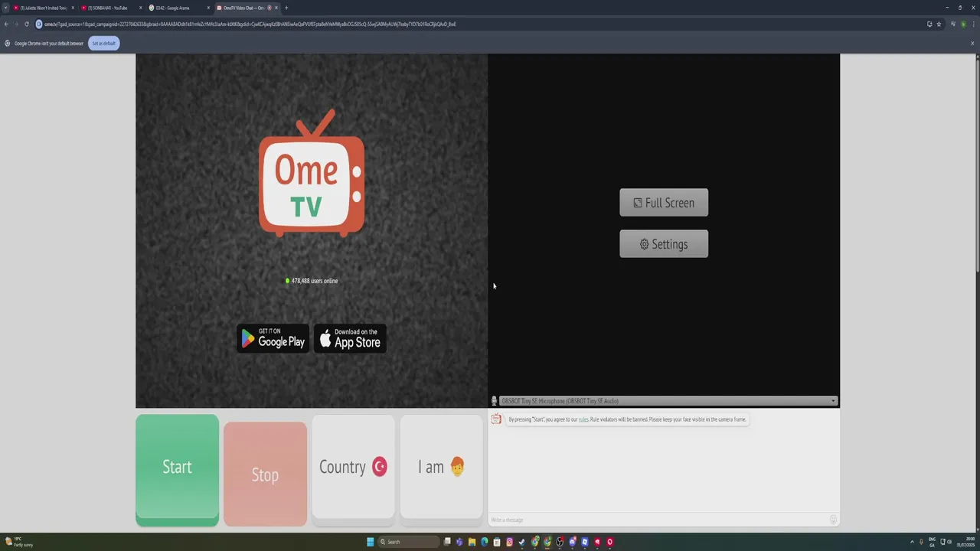Dismiss the default browser info bar
Viewport: 980px width, 551px height.
point(972,44)
